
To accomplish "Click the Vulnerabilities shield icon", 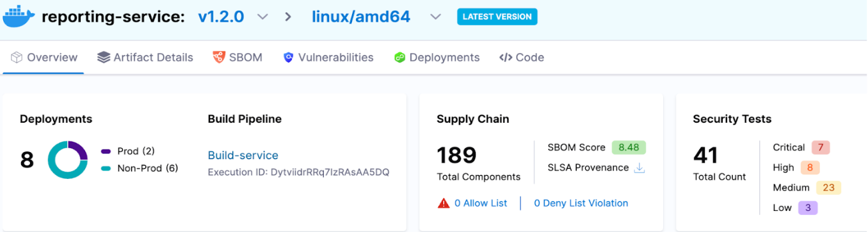I will pyautogui.click(x=288, y=58).
